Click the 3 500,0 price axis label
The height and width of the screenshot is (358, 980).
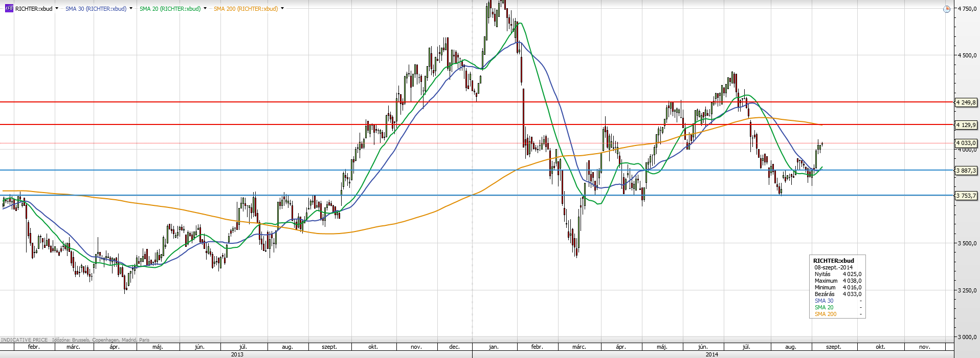coord(967,243)
